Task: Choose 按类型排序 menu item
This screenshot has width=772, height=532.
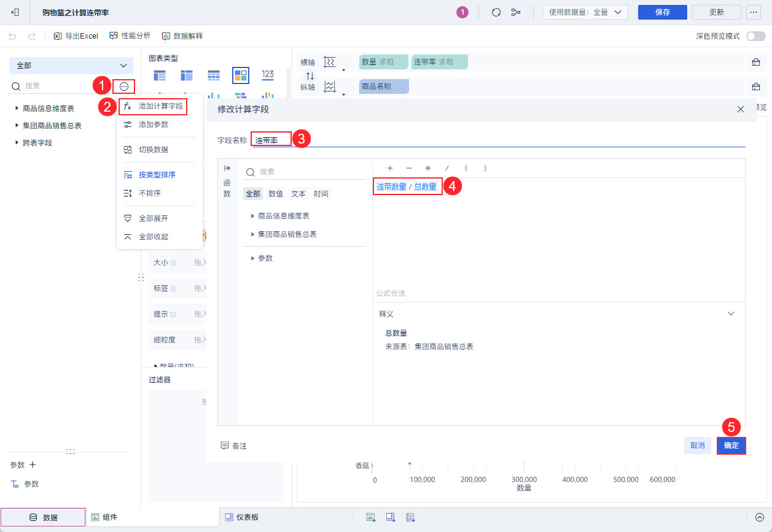Action: (160, 175)
